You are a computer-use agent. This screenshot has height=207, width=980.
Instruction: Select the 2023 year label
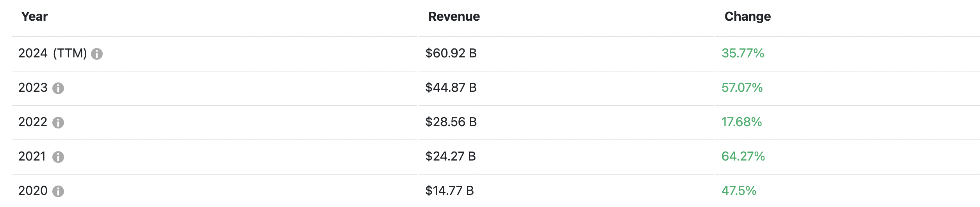[x=33, y=87]
